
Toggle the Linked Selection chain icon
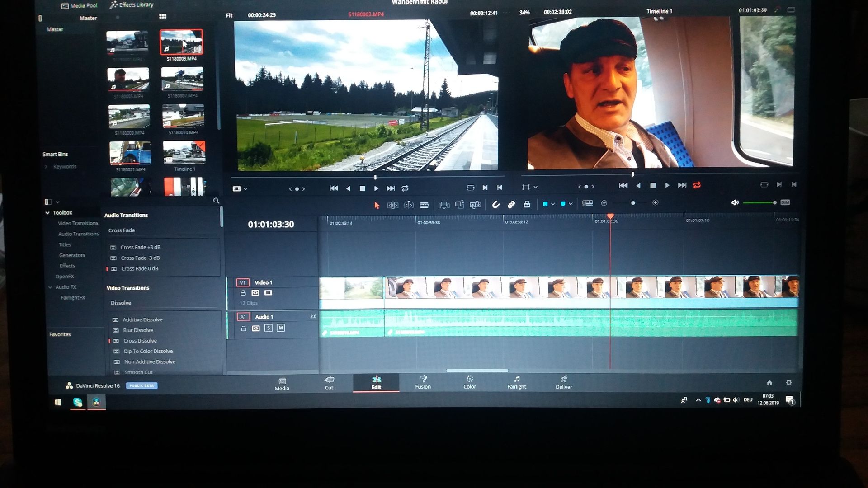point(511,205)
